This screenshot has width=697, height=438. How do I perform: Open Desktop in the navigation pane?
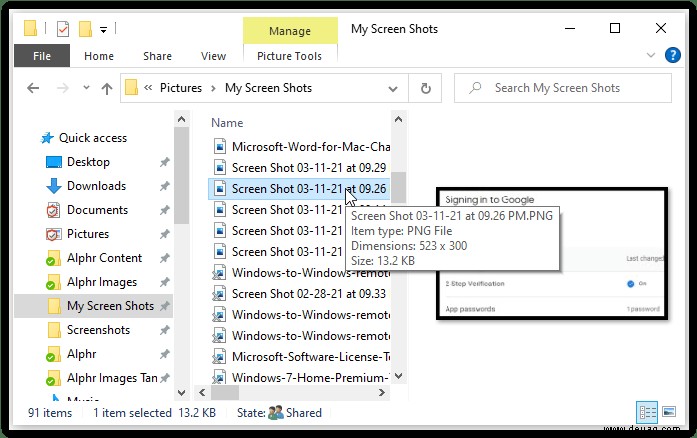click(88, 162)
